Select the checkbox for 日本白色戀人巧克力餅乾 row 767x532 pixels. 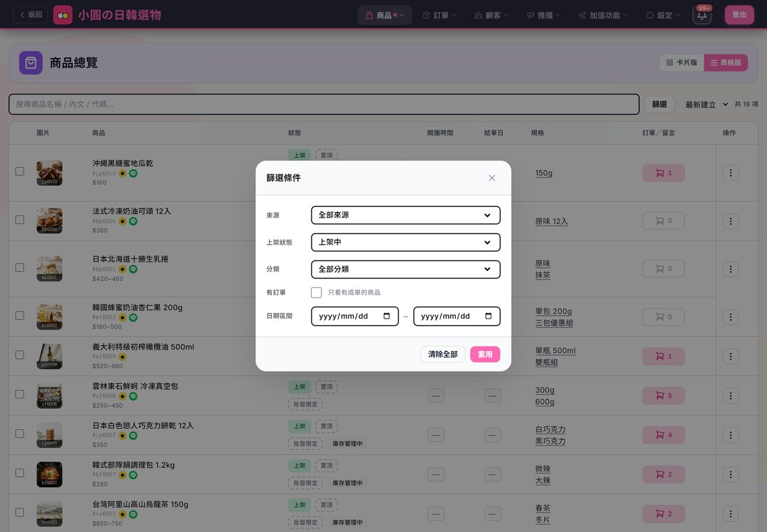pos(20,434)
